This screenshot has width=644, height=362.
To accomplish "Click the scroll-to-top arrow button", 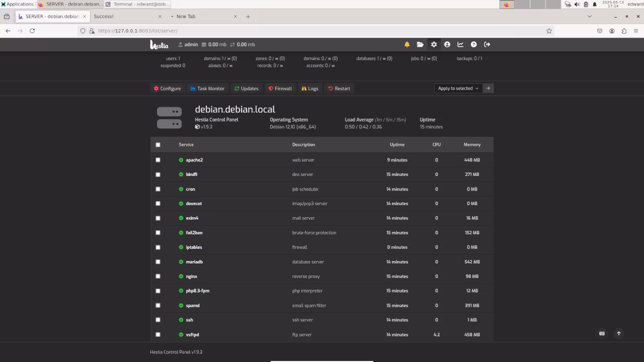I will (619, 333).
